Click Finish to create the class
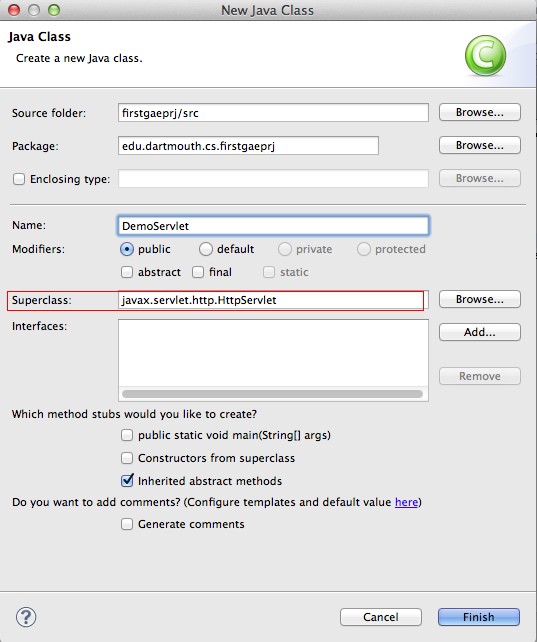 [x=479, y=617]
